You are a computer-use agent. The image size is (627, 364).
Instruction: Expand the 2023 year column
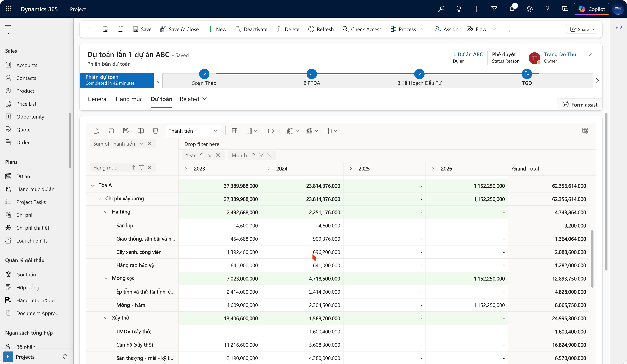click(186, 169)
